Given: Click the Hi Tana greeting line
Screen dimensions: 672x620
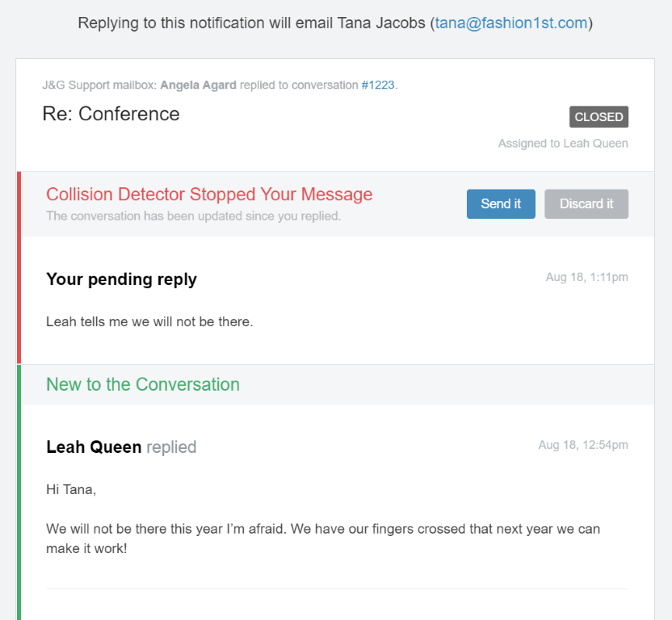Looking at the screenshot, I should (71, 489).
